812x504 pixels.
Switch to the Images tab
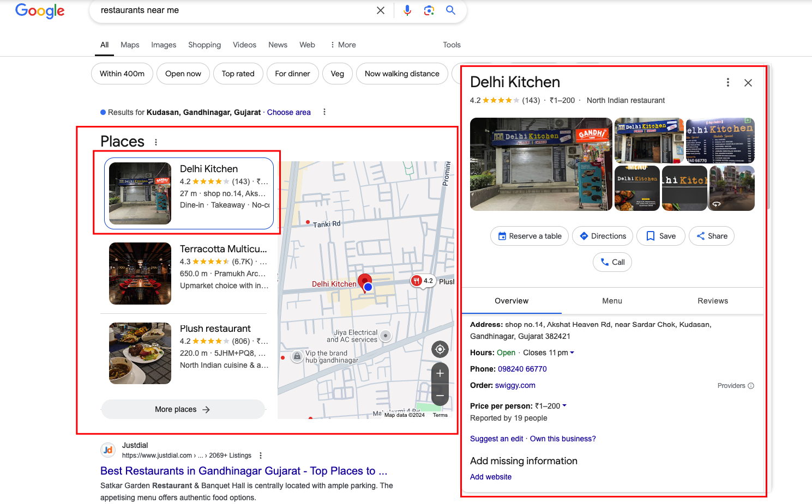164,45
